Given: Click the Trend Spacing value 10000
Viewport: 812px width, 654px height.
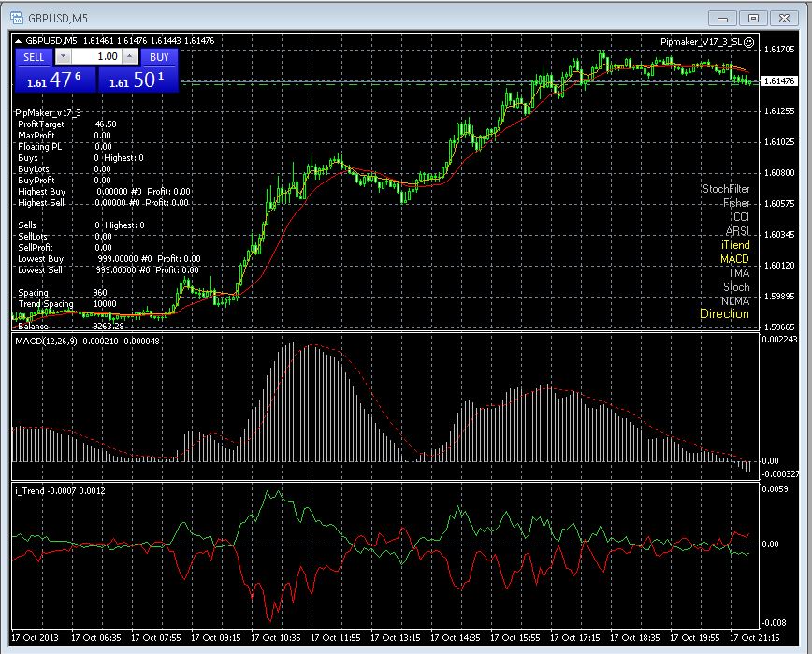Looking at the screenshot, I should coord(105,304).
